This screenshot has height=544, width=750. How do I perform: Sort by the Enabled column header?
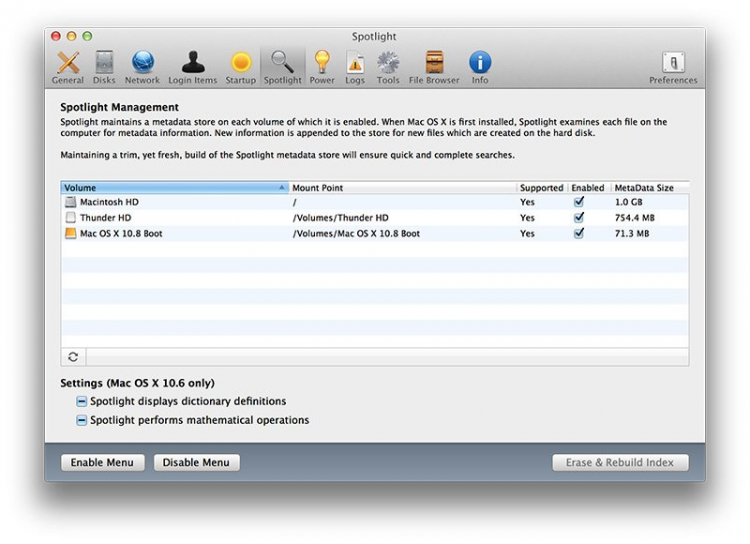[588, 188]
